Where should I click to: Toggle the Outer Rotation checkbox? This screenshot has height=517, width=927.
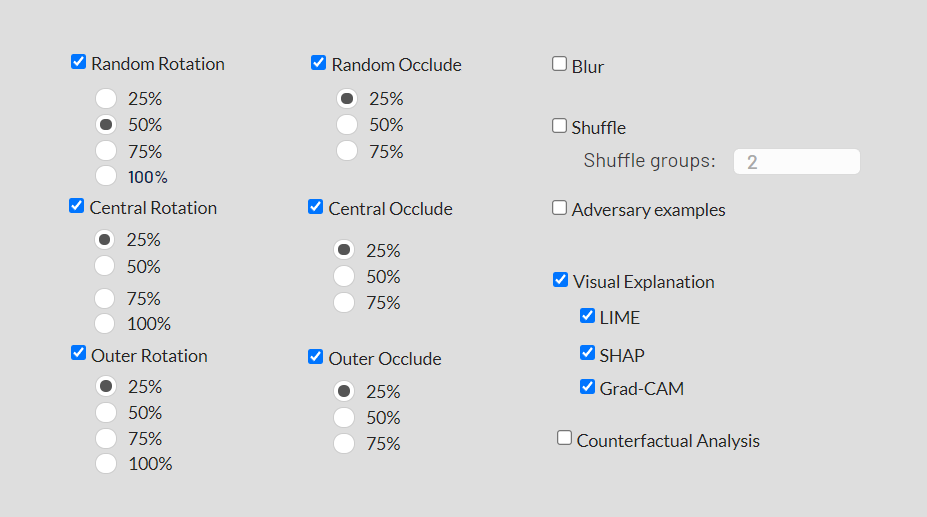coord(78,353)
